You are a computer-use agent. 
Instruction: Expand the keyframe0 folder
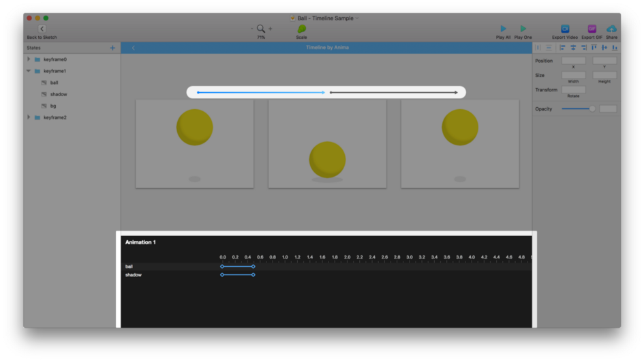29,59
